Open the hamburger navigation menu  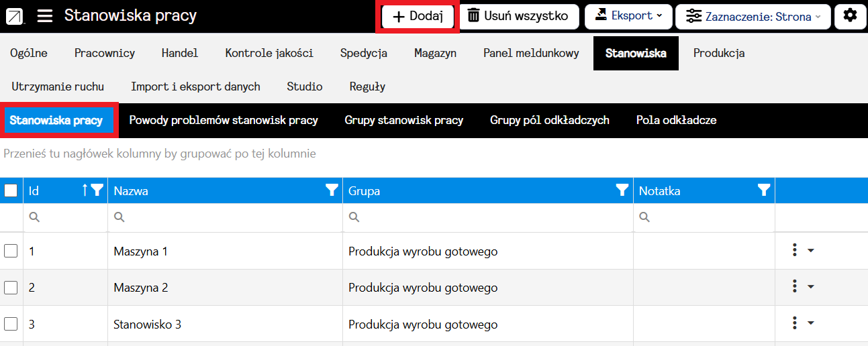45,16
